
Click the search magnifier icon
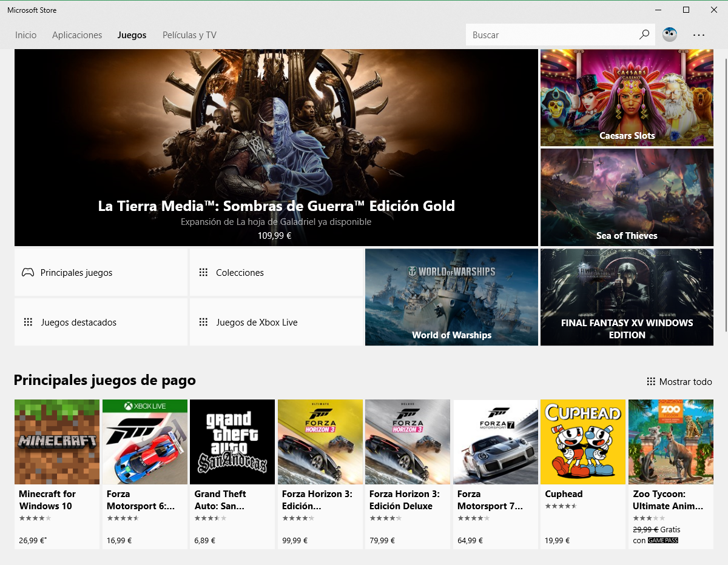tap(644, 35)
